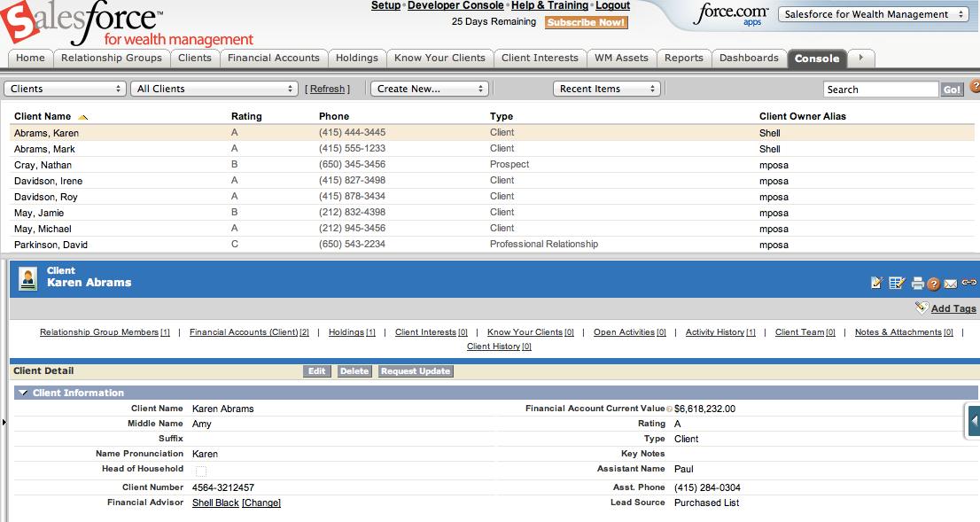Image resolution: width=980 pixels, height=522 pixels.
Task: Open the Clients object dropdown
Action: tap(65, 89)
